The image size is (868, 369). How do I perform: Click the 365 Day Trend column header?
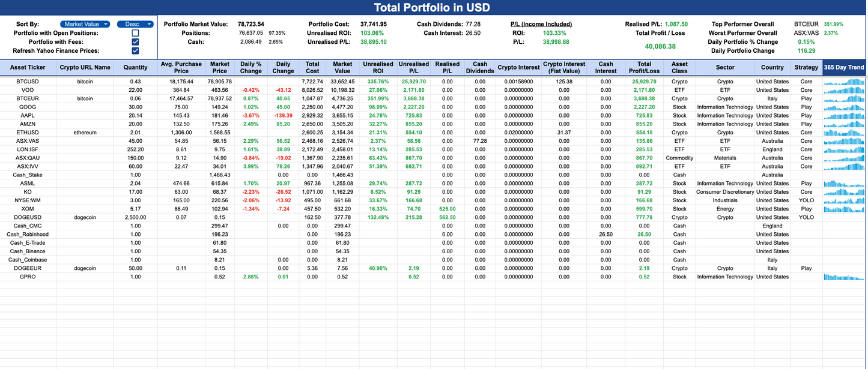[844, 67]
